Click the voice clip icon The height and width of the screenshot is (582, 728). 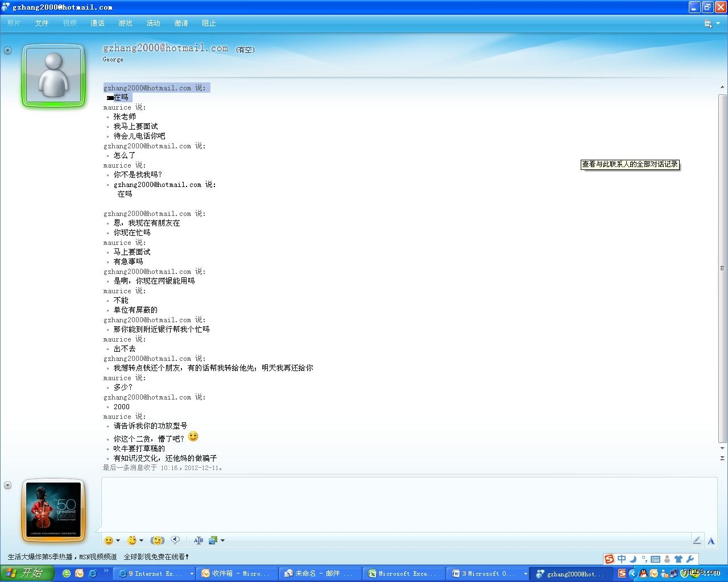coord(176,540)
